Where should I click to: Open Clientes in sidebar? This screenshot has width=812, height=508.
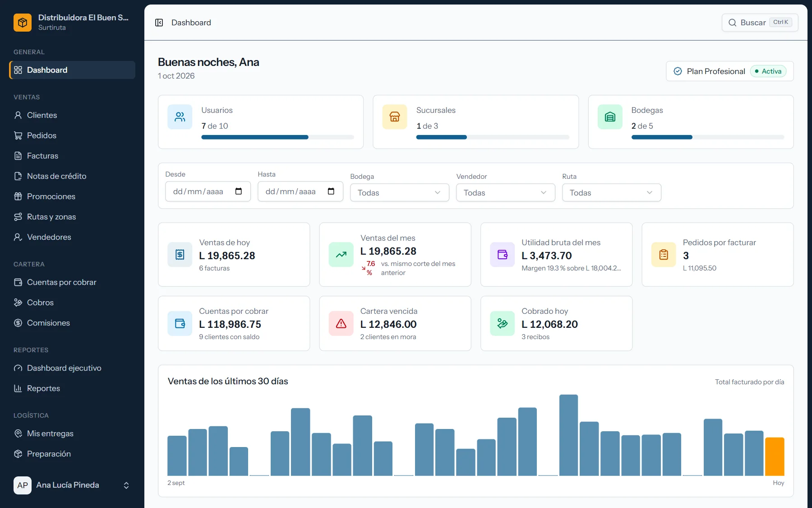point(72,115)
